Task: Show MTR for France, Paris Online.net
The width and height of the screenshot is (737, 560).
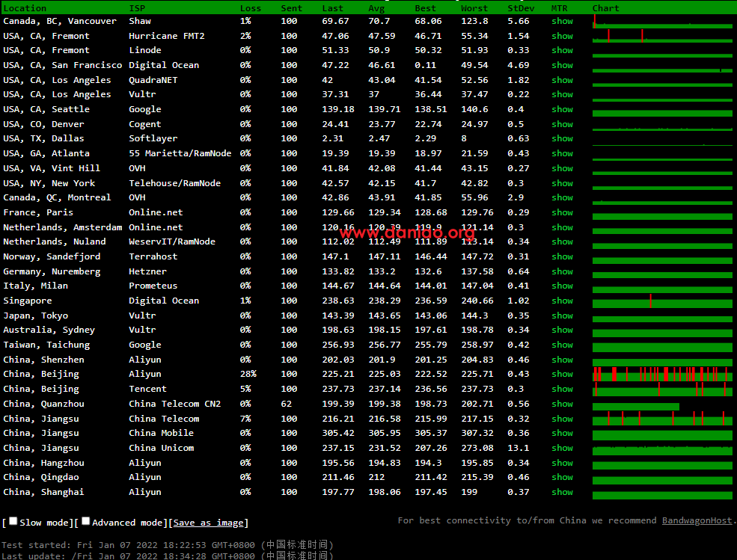Action: pyautogui.click(x=562, y=213)
